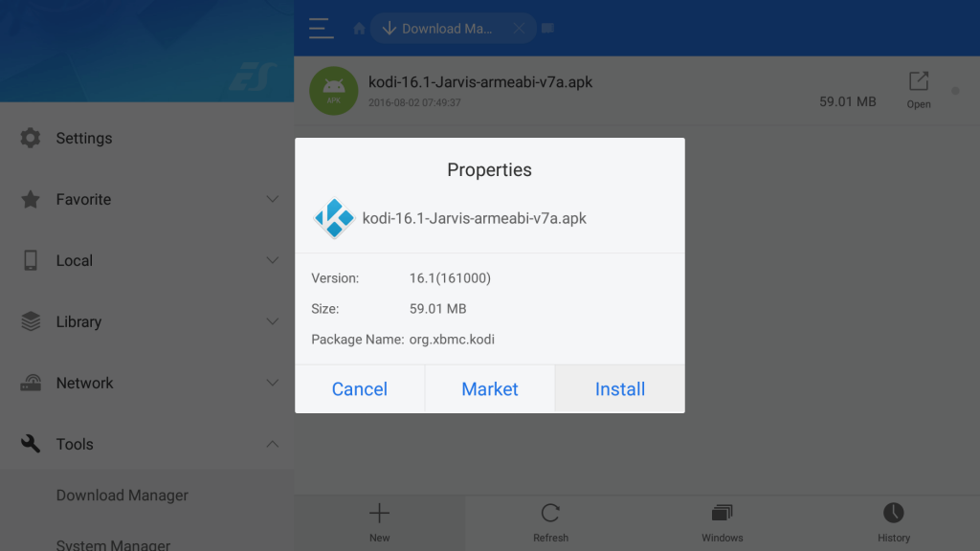Open the kodi apk via Open icon
980x551 pixels.
(x=919, y=90)
